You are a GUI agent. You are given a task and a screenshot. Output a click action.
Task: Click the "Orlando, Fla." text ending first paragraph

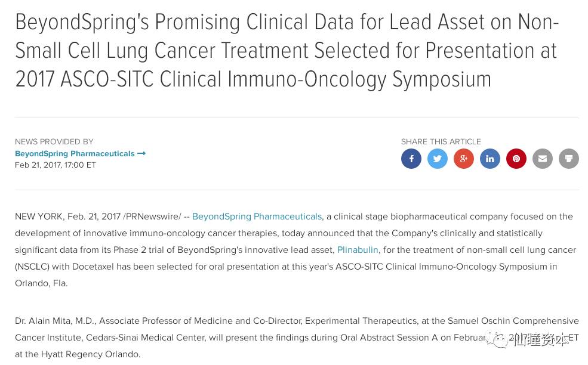[41, 283]
